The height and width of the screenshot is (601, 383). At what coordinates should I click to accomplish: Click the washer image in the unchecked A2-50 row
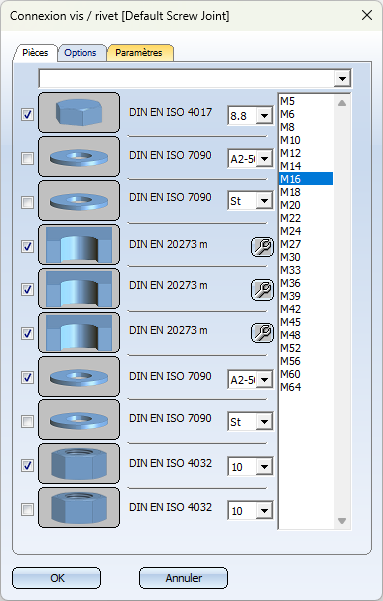tap(79, 156)
